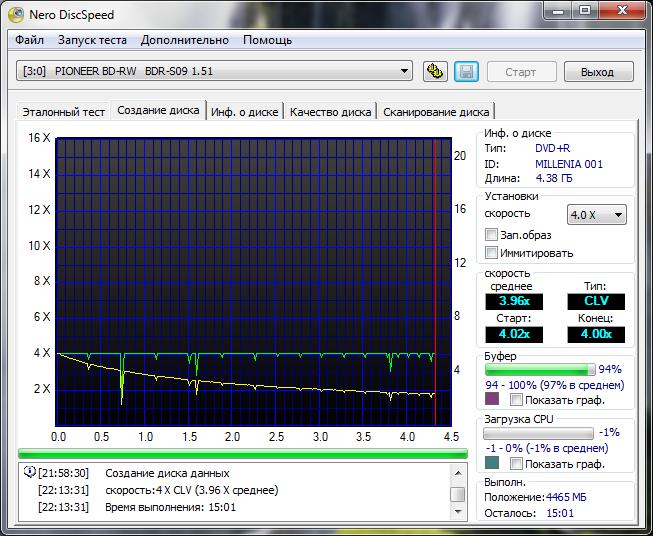This screenshot has width=653, height=536.
Task: Open the Дополнительно menu
Action: coord(185,40)
